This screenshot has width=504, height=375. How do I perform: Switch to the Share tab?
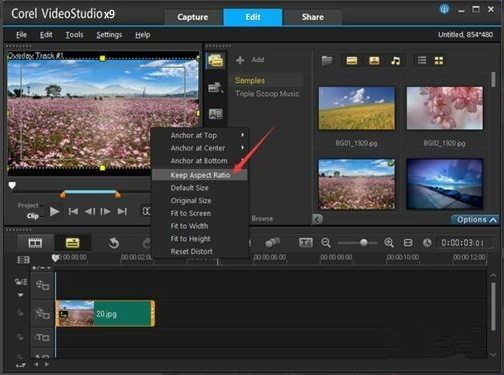313,17
